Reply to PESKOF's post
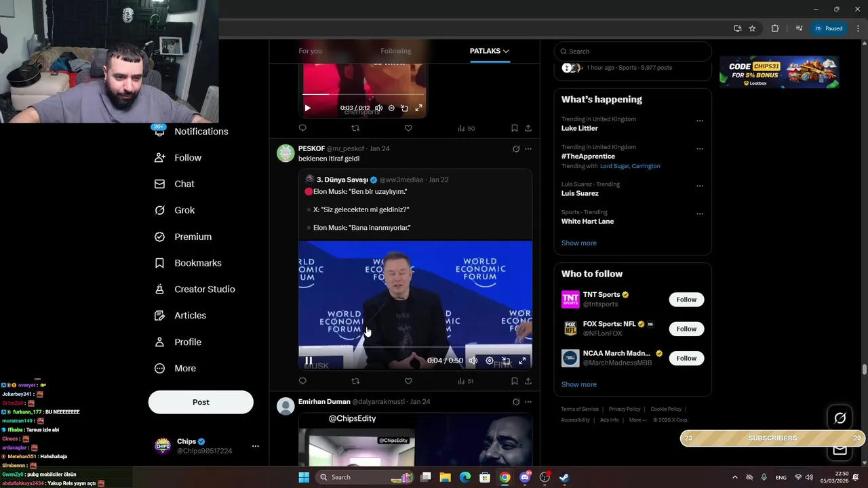The height and width of the screenshot is (488, 868). click(302, 381)
